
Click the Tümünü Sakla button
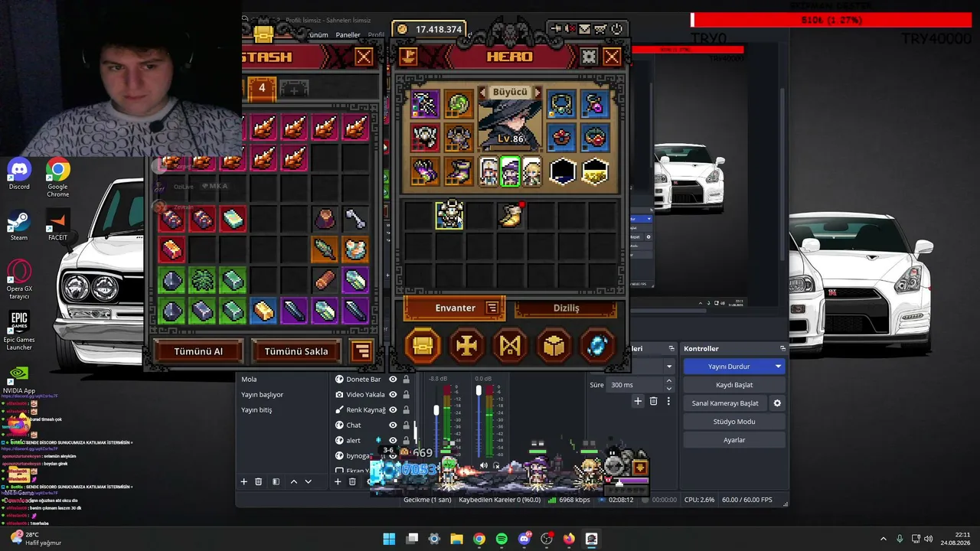(x=296, y=351)
